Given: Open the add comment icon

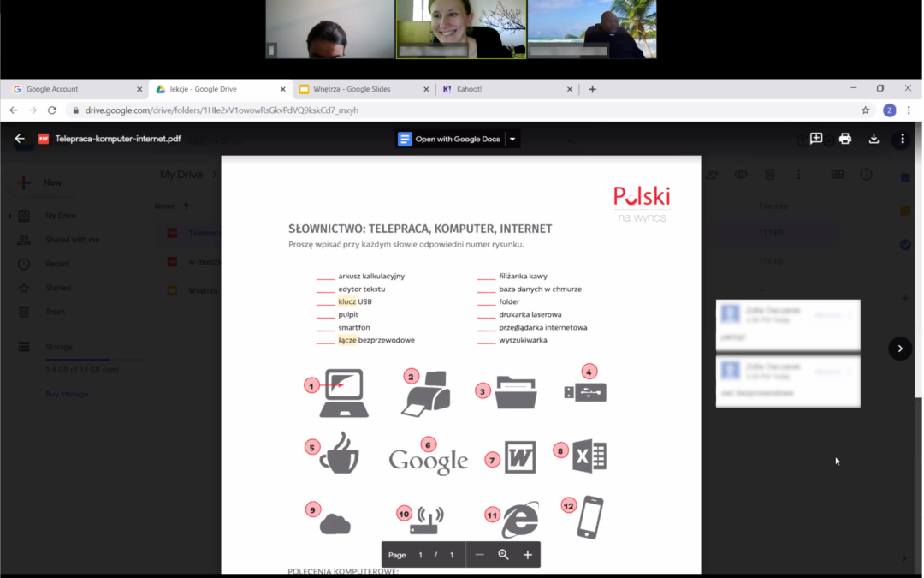Looking at the screenshot, I should click(x=816, y=139).
